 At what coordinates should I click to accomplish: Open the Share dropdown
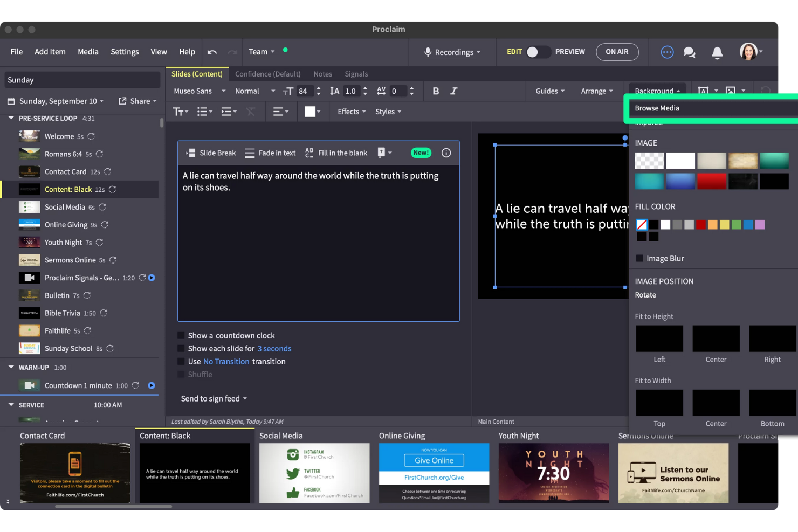[137, 101]
